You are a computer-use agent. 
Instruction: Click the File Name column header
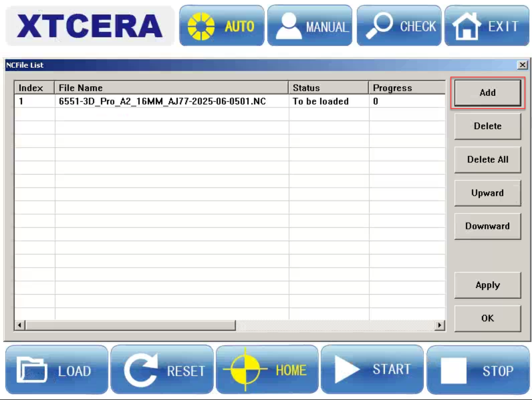172,88
